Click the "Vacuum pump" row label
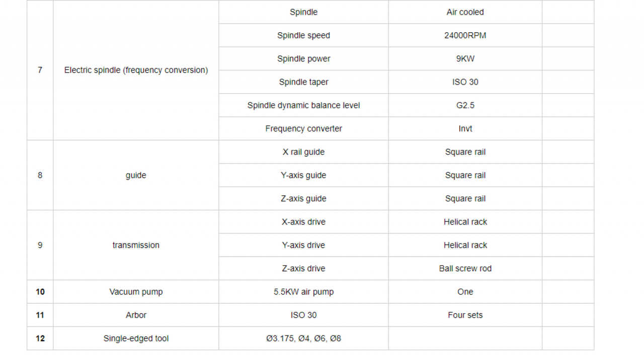The width and height of the screenshot is (644, 355). click(136, 292)
